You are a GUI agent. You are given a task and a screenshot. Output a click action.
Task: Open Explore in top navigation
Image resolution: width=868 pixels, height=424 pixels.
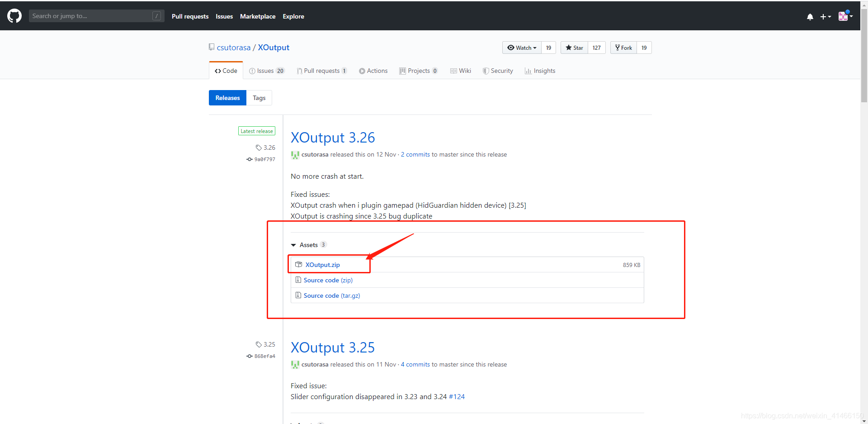tap(293, 16)
